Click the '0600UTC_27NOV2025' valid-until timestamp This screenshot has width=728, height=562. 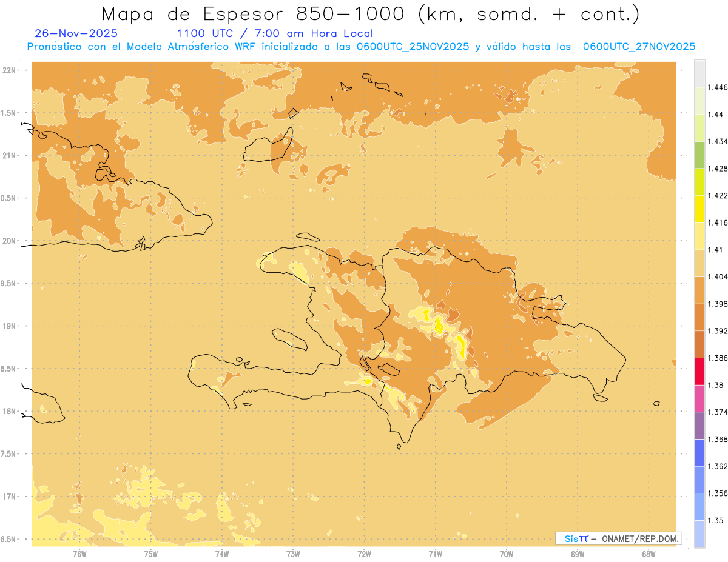[x=639, y=47]
